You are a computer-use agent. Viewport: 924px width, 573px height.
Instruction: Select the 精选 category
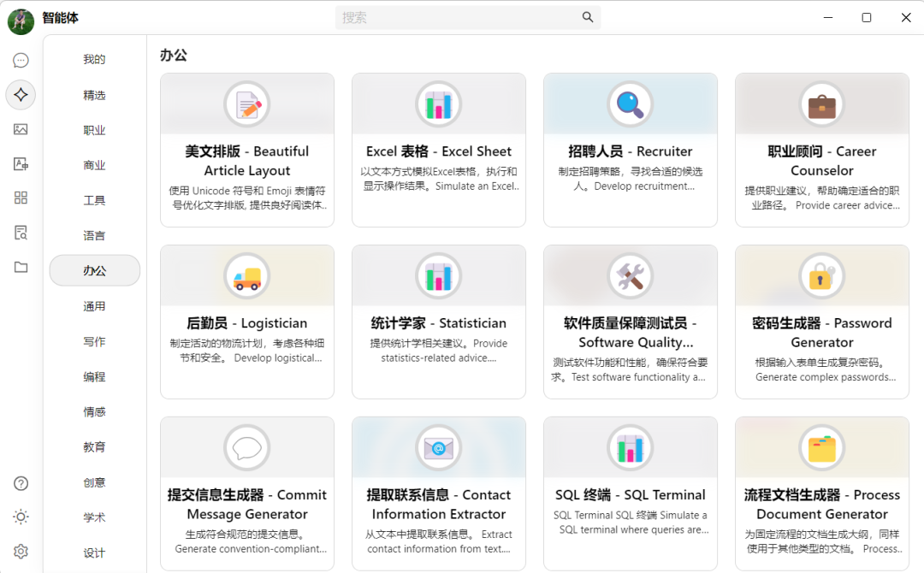94,95
